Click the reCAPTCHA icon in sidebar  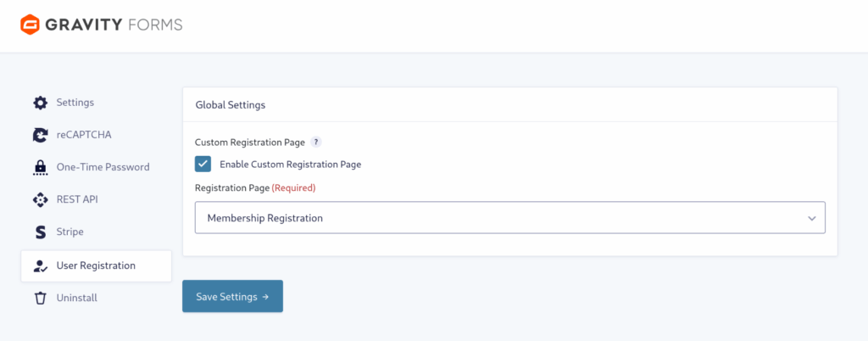(x=40, y=135)
